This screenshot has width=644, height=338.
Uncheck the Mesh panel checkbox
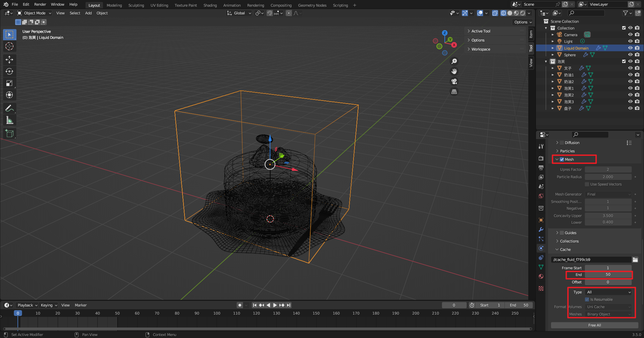tap(562, 159)
